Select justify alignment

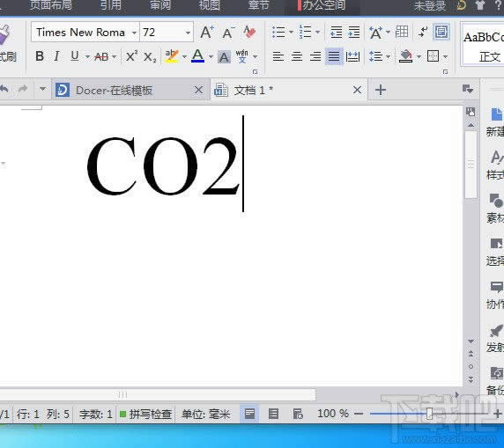click(334, 56)
